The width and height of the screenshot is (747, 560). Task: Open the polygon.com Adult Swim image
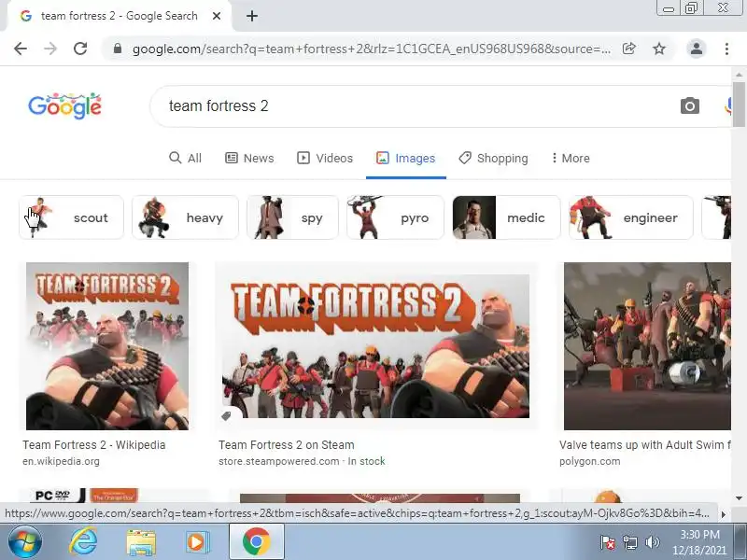pos(647,346)
